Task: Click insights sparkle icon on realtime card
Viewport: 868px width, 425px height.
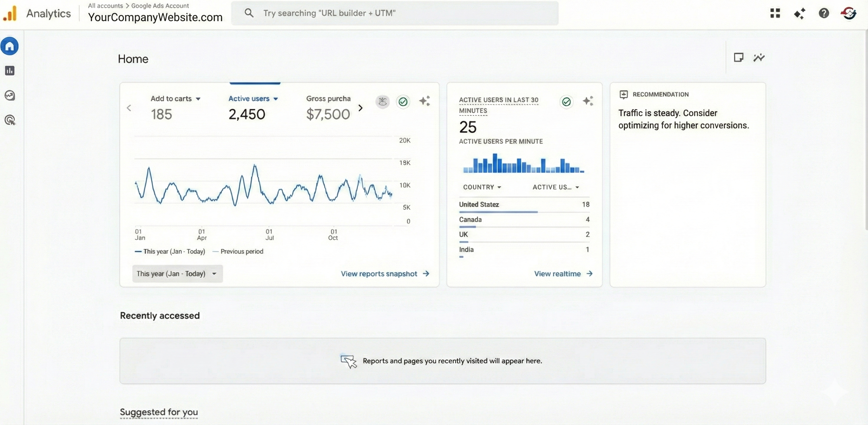Action: coord(588,101)
